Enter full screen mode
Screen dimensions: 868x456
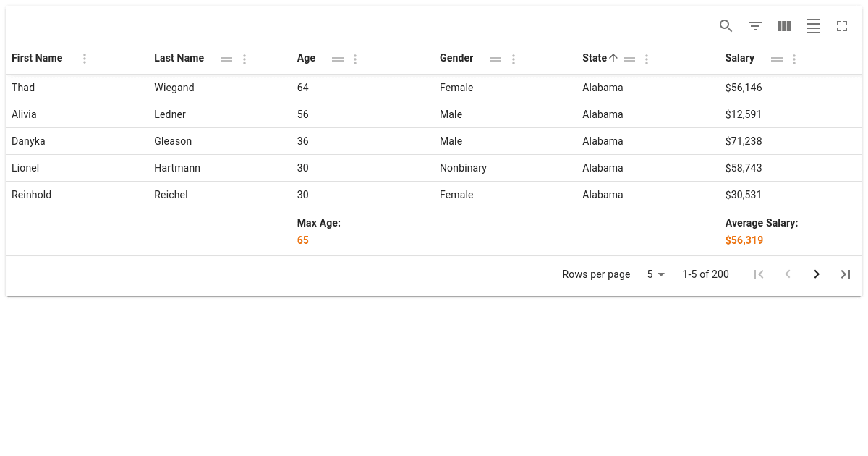click(842, 26)
